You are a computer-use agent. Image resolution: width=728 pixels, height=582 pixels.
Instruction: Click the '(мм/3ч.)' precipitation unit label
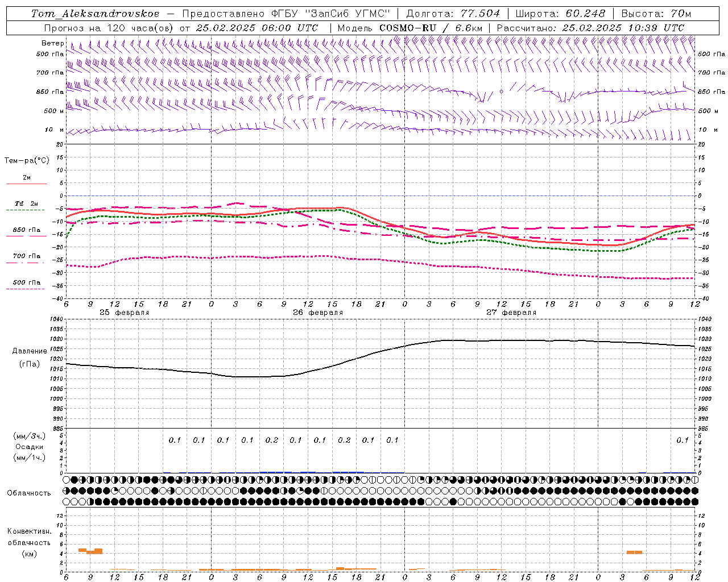(x=29, y=436)
